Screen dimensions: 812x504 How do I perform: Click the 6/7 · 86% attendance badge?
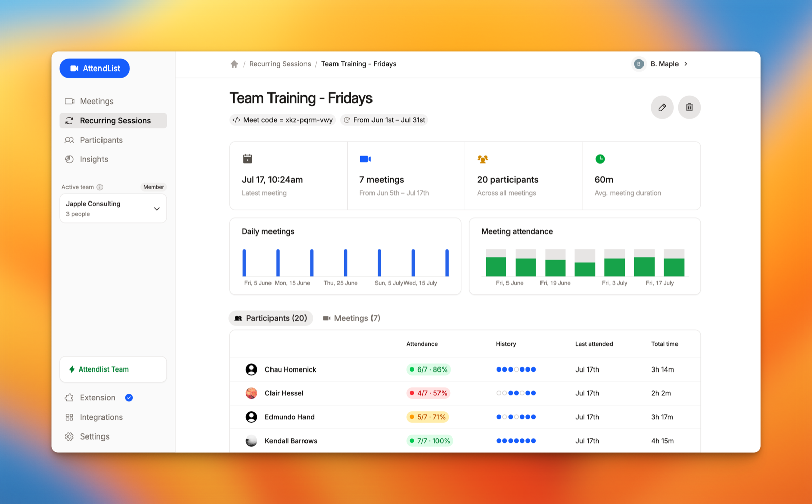[x=428, y=369]
